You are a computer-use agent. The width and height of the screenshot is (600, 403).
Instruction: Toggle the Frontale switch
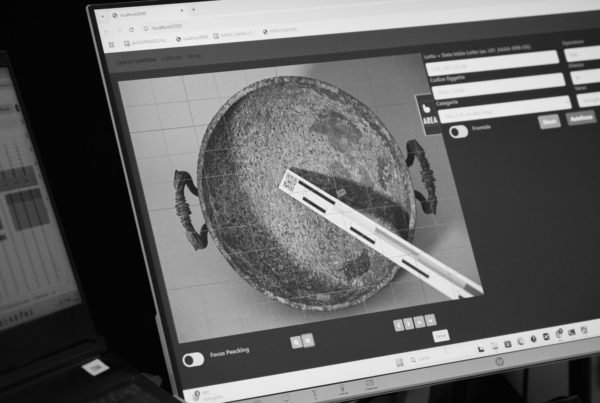pyautogui.click(x=458, y=131)
